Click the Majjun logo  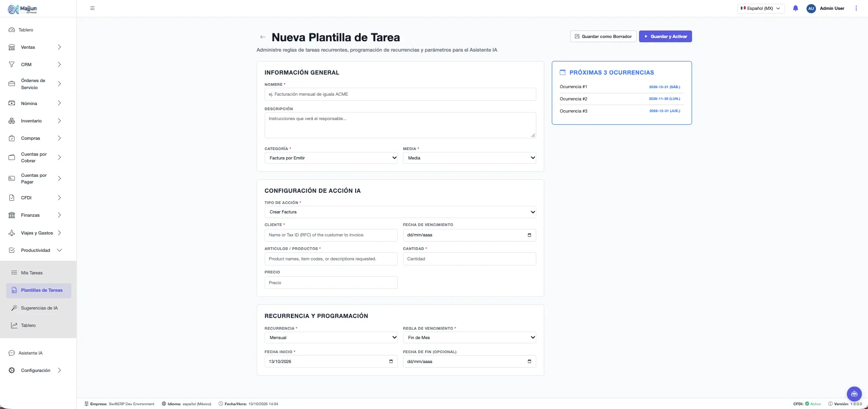tap(23, 9)
